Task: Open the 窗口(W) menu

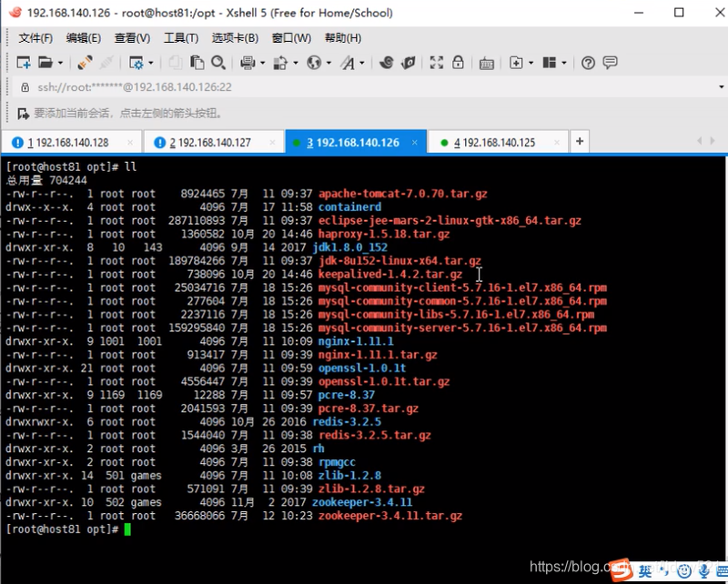Action: pyautogui.click(x=291, y=38)
